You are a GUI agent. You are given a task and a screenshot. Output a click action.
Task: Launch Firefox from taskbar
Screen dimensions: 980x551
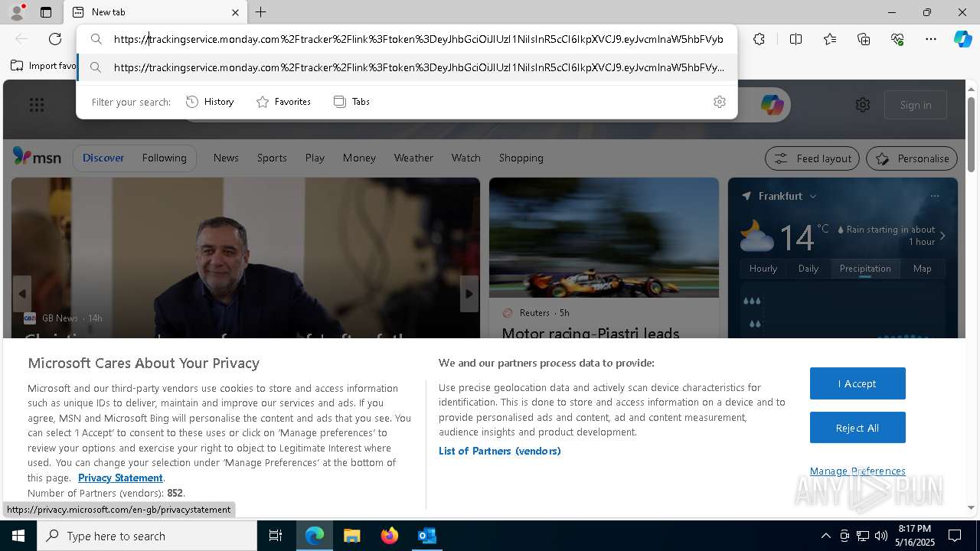(x=389, y=536)
